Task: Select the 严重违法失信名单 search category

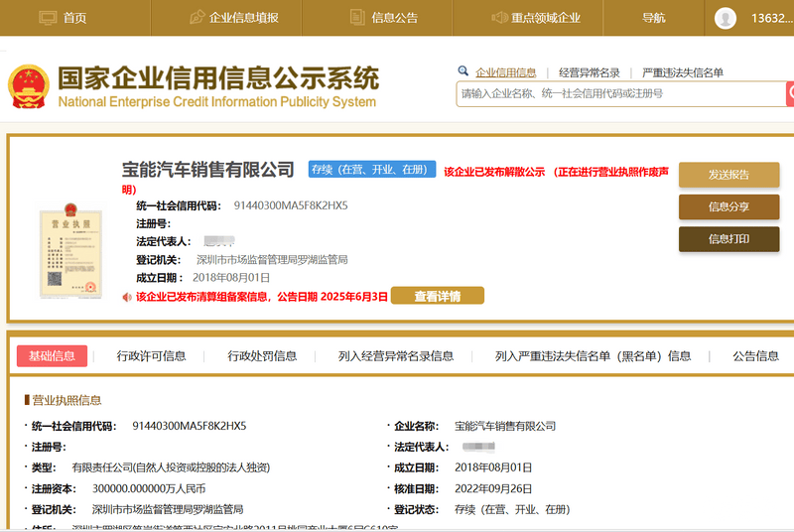Action: point(682,72)
